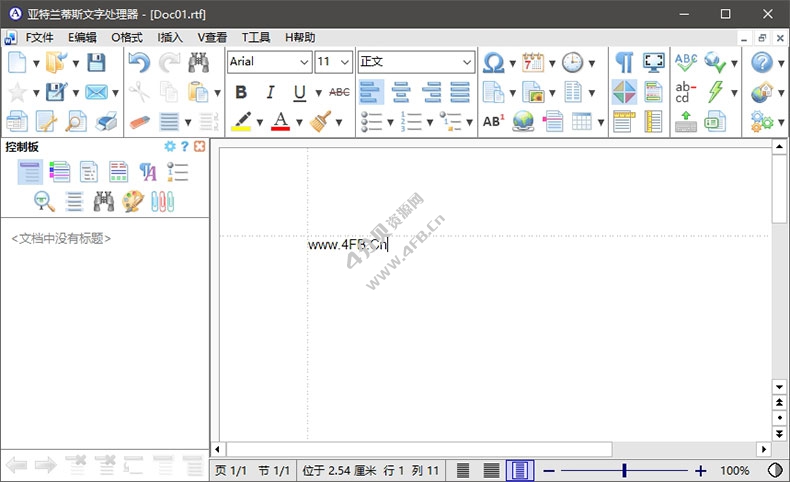Click the full screen view icon
790x482 pixels.
(653, 62)
